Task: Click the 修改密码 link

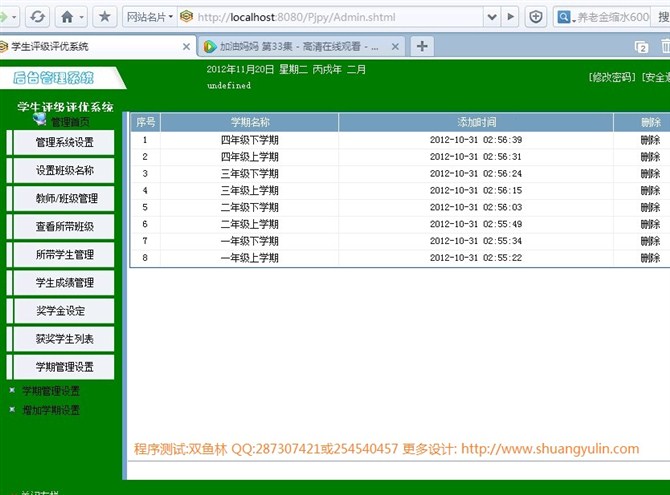Action: 612,77
